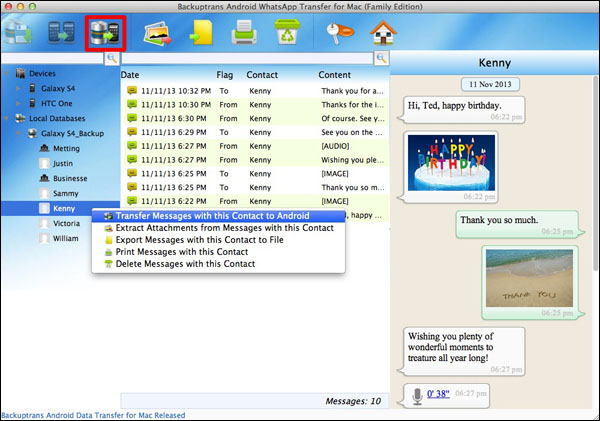Image resolution: width=600 pixels, height=421 pixels.
Task: Click the house home toolbar icon
Action: pos(383,33)
